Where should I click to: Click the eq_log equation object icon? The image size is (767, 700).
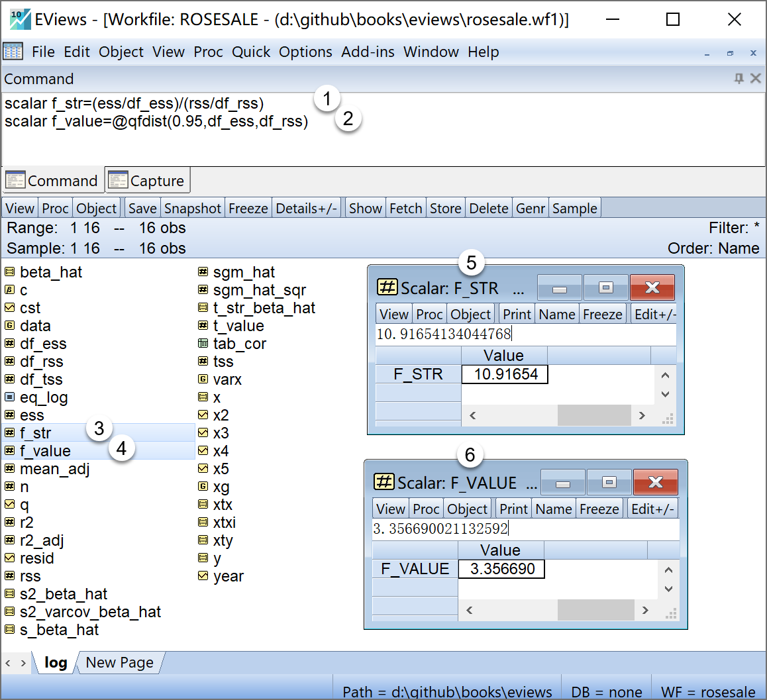coord(9,397)
